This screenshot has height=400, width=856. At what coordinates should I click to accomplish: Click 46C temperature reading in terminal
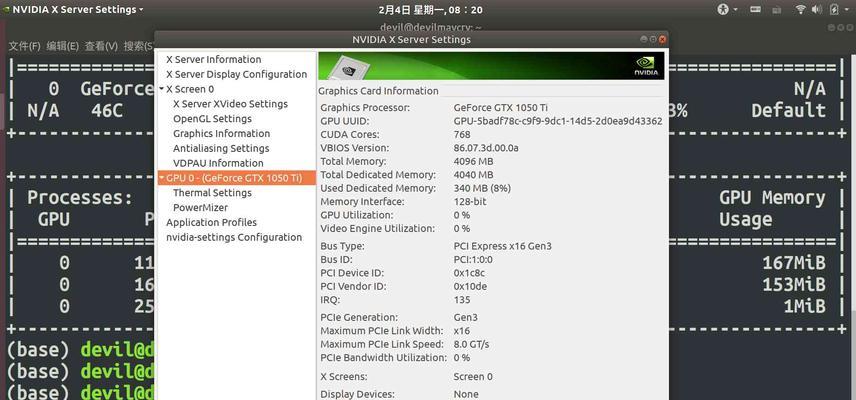tap(108, 111)
